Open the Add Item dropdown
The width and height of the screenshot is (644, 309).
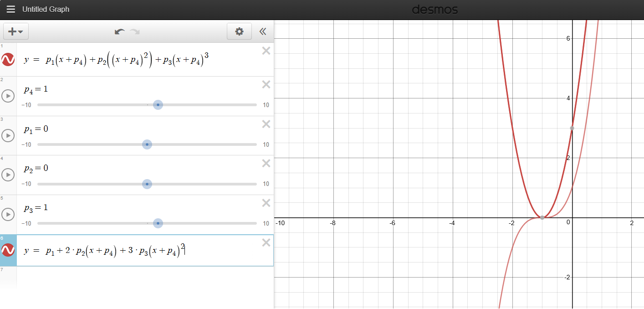(16, 31)
